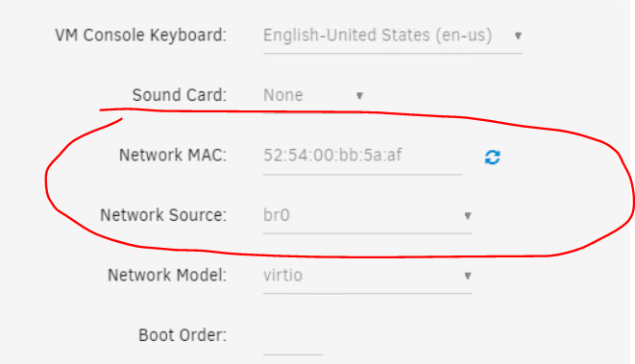Click the Network Model label
The image size is (635, 364).
coord(167,275)
